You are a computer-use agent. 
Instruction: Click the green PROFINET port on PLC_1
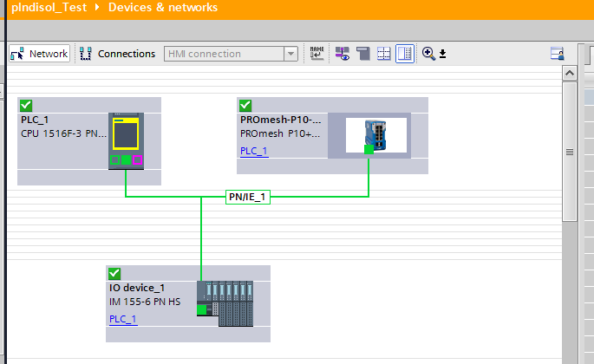pyautogui.click(x=126, y=159)
